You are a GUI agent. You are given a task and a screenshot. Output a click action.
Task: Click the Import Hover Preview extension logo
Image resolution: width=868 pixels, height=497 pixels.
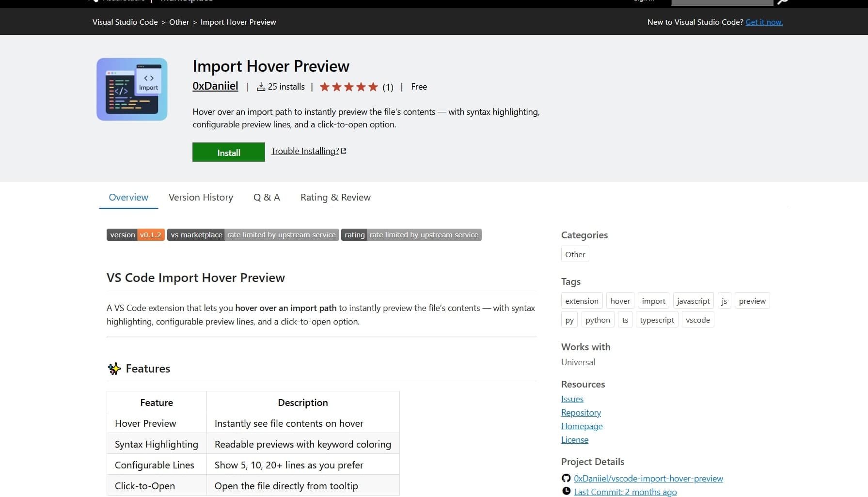point(131,89)
